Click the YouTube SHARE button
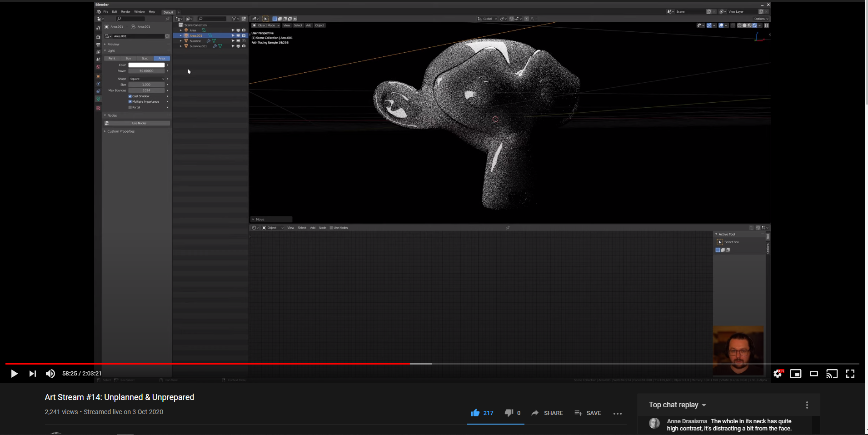Screen dimensions: 868x435 tap(547, 413)
